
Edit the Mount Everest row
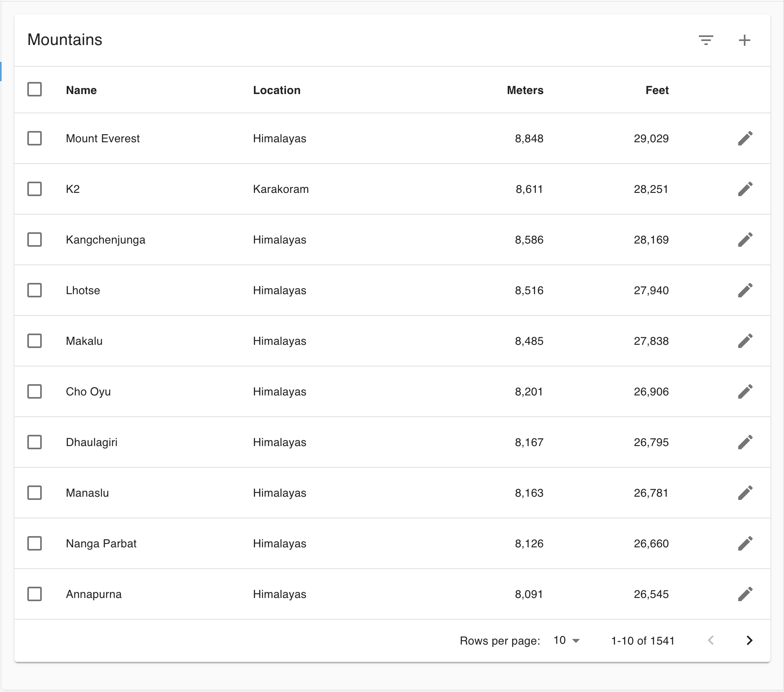(745, 138)
